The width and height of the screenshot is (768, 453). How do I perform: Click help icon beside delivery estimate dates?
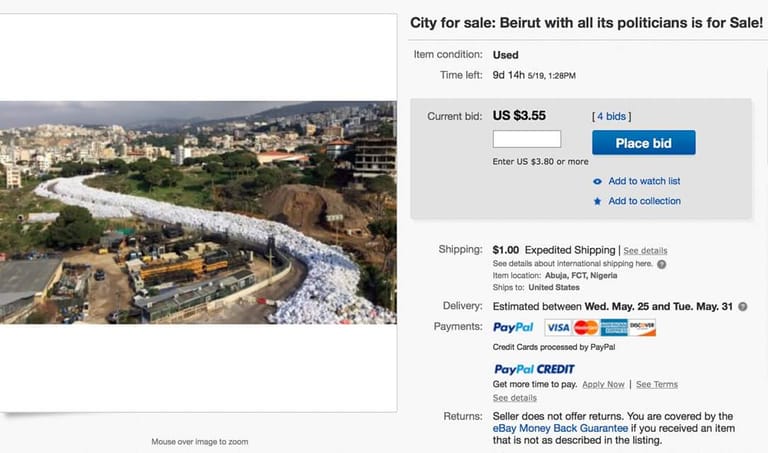[x=742, y=306]
